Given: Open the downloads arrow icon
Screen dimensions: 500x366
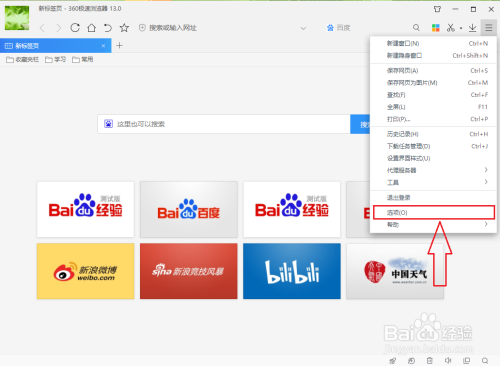Looking at the screenshot, I should click(x=472, y=28).
